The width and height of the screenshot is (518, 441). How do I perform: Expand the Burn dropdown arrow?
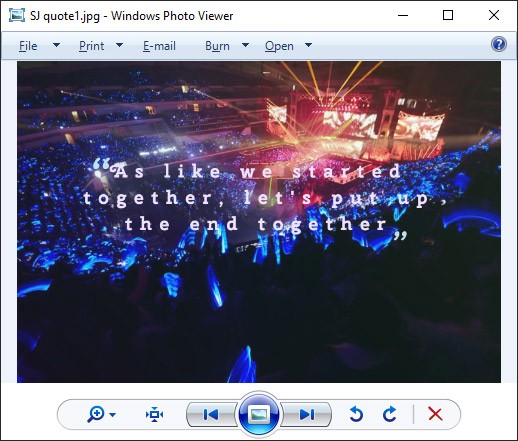[245, 45]
